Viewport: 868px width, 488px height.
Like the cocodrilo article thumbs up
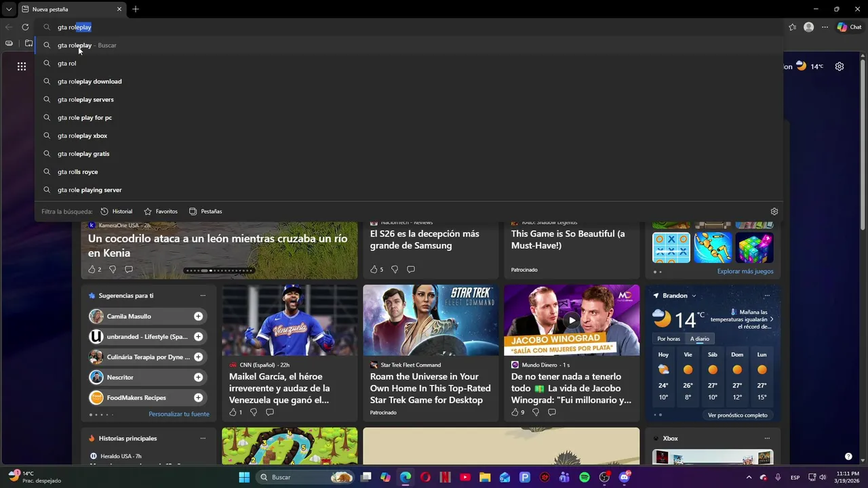tap(92, 269)
